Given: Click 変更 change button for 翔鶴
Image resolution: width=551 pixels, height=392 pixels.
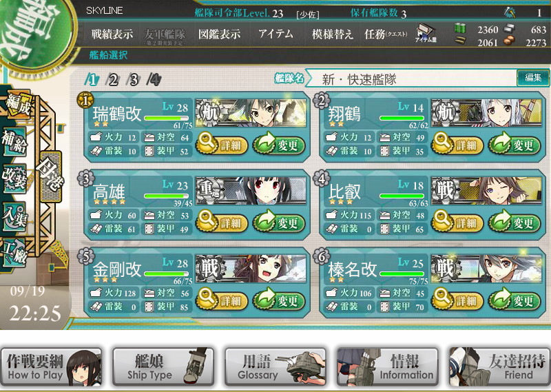Looking at the screenshot, I should tap(514, 145).
